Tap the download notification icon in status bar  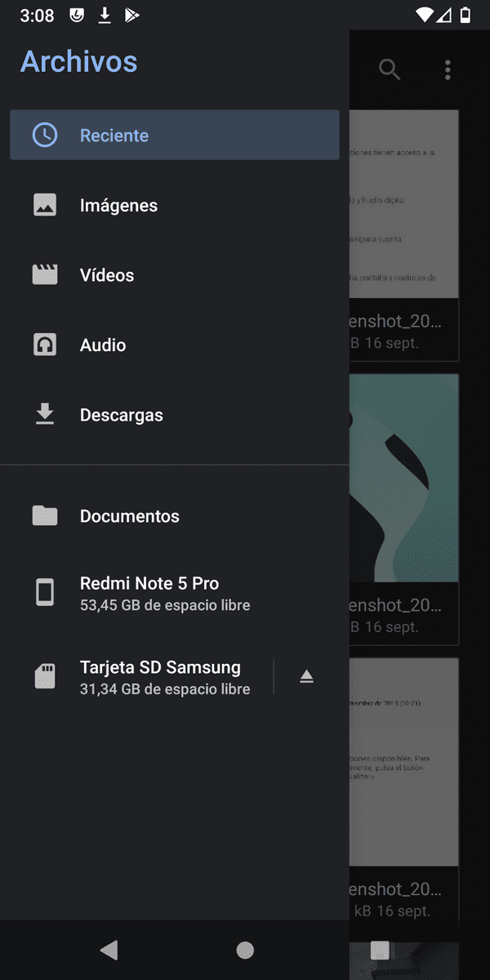[x=105, y=15]
